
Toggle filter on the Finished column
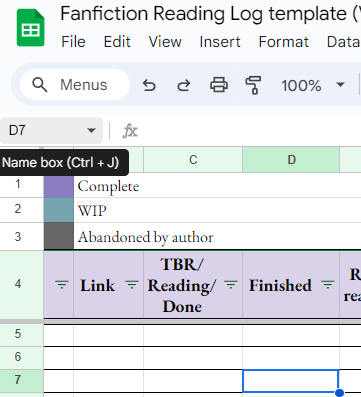pos(328,285)
